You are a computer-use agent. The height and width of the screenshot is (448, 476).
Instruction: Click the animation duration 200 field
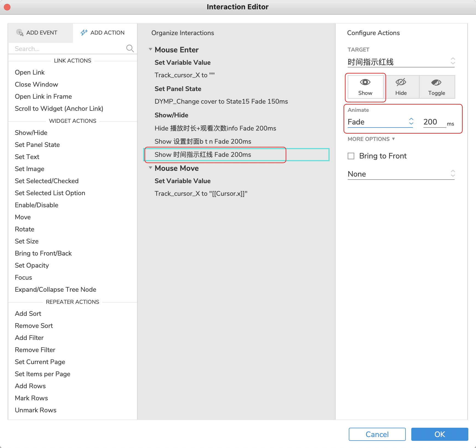coord(434,122)
